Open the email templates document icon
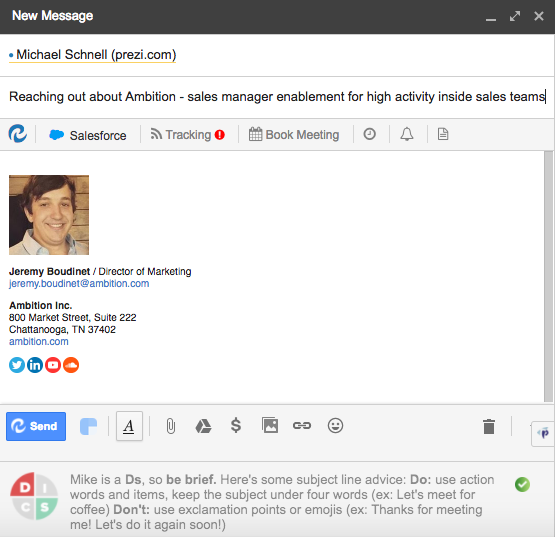 click(443, 134)
